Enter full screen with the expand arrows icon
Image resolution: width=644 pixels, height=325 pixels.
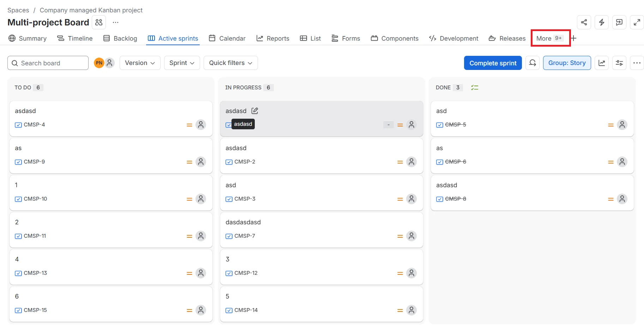637,22
